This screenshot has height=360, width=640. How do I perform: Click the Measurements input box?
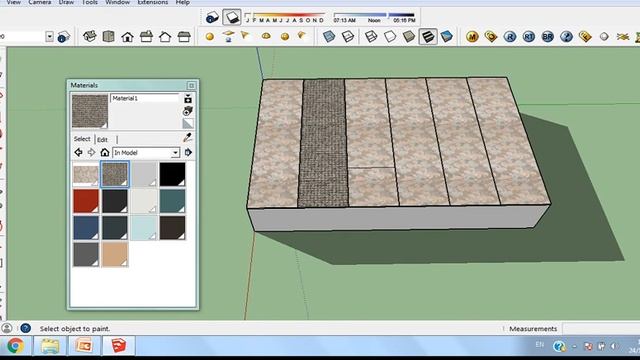click(601, 329)
